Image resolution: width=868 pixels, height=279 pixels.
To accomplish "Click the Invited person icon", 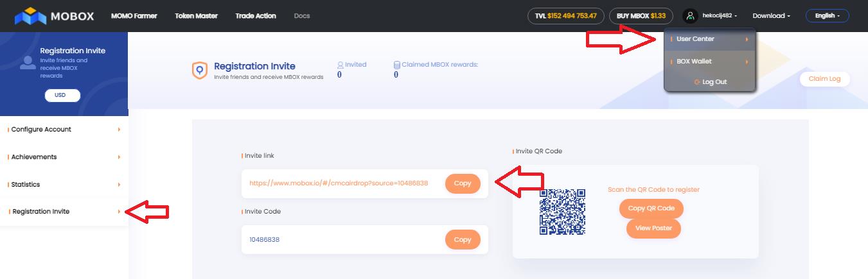I will pos(341,65).
